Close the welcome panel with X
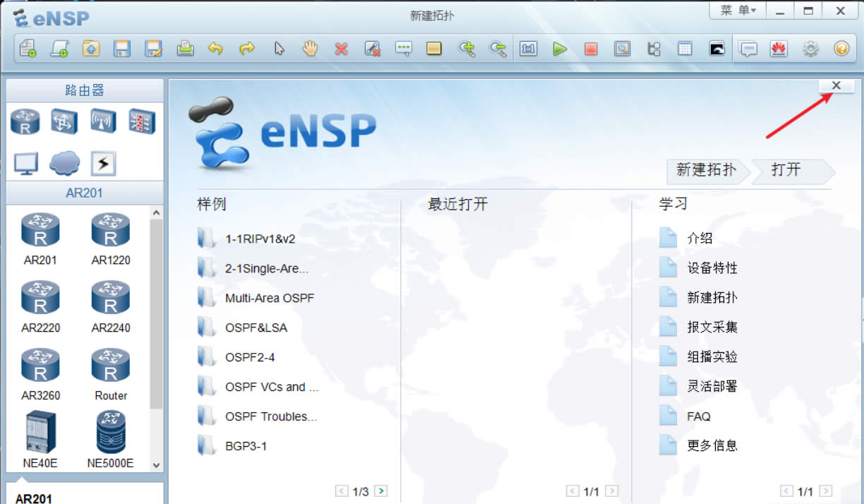864x504 pixels. 836,85
